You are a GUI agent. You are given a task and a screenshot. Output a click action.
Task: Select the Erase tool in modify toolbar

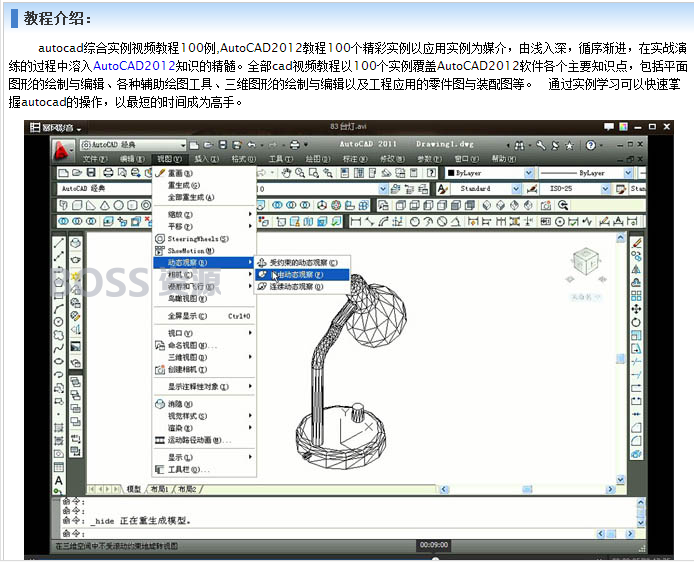coord(636,243)
